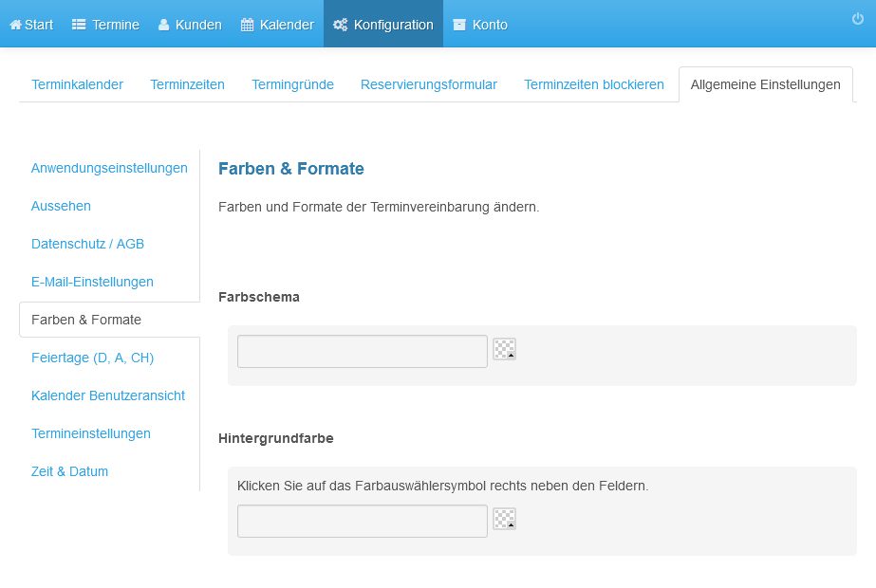Click the Hintergrundfarbe color input field
The image size is (876, 588).
[363, 521]
